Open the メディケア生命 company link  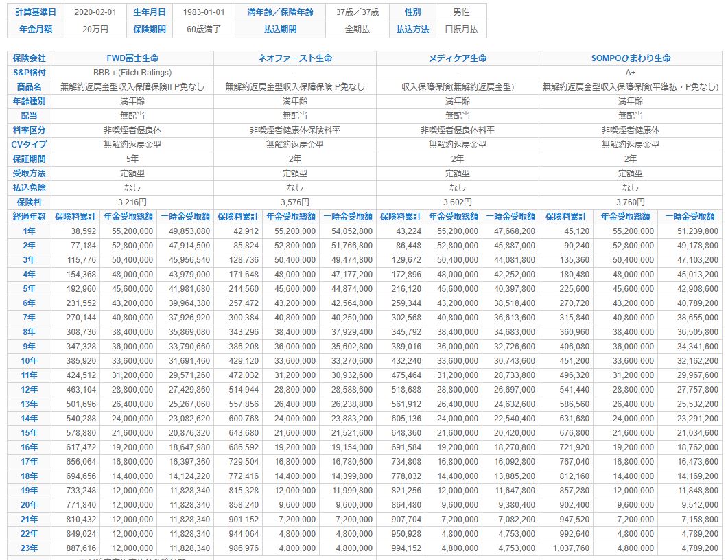tap(458, 58)
